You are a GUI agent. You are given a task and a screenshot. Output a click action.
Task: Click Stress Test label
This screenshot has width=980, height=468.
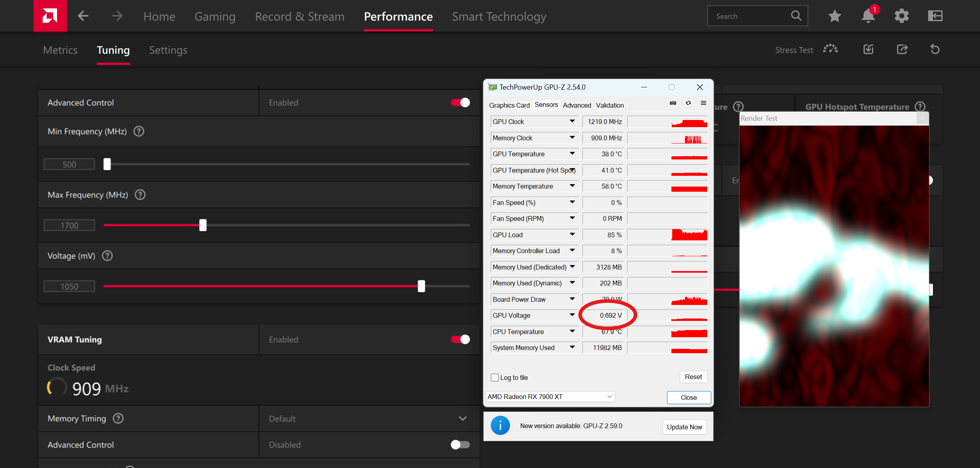coord(794,50)
